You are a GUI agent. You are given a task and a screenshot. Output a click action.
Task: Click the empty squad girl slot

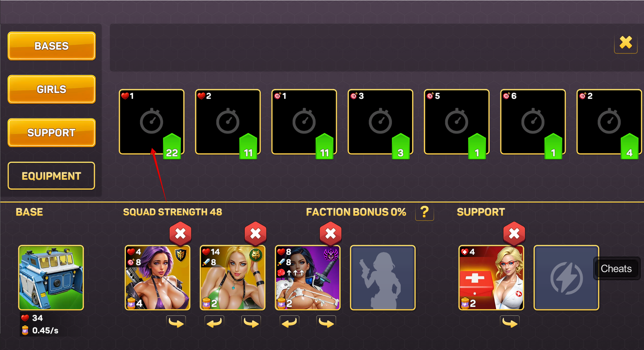[383, 278]
